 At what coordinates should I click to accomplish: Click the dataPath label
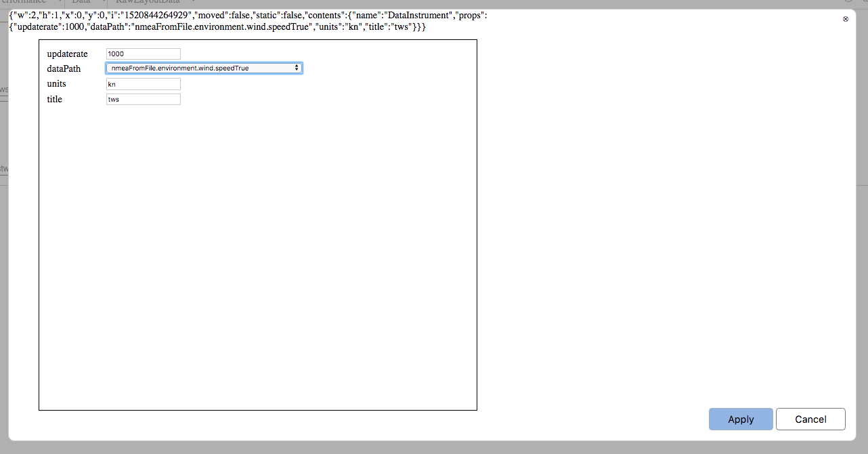64,68
